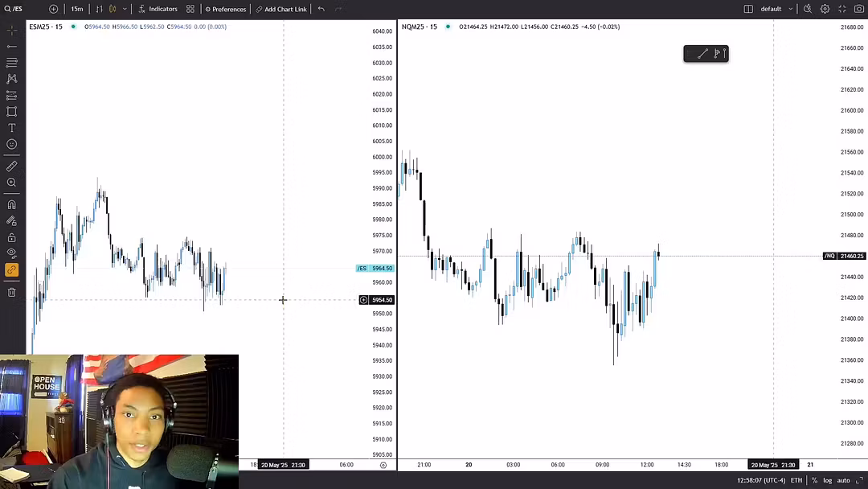Toggle the highlighted chart link tool

(11, 270)
